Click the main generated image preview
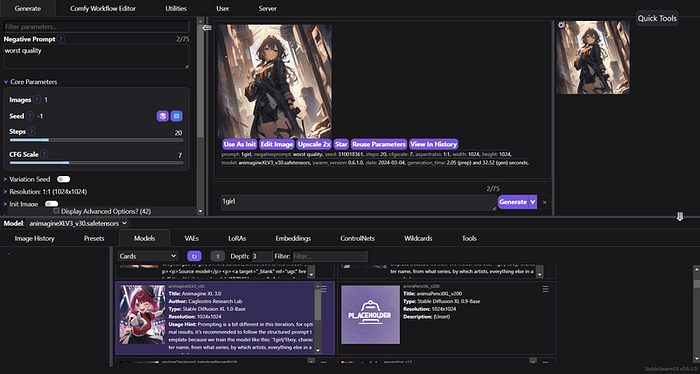This screenshot has width=700, height=374. pyautogui.click(x=275, y=81)
